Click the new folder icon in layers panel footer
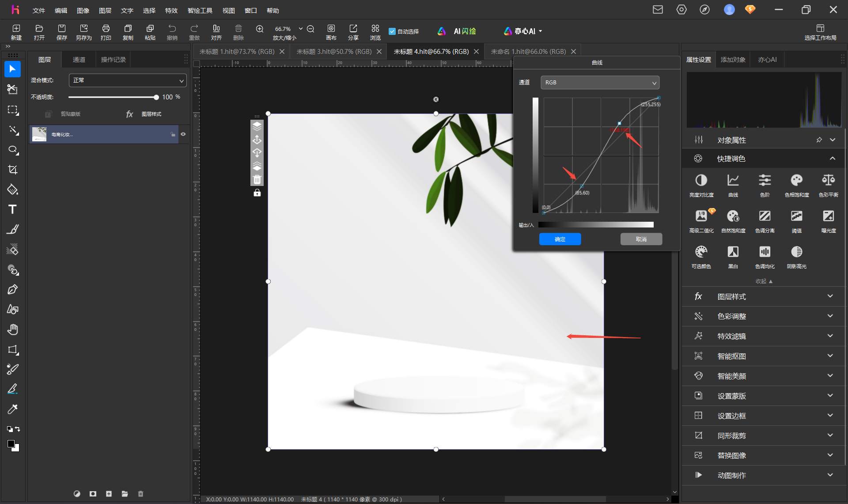 pos(125,494)
